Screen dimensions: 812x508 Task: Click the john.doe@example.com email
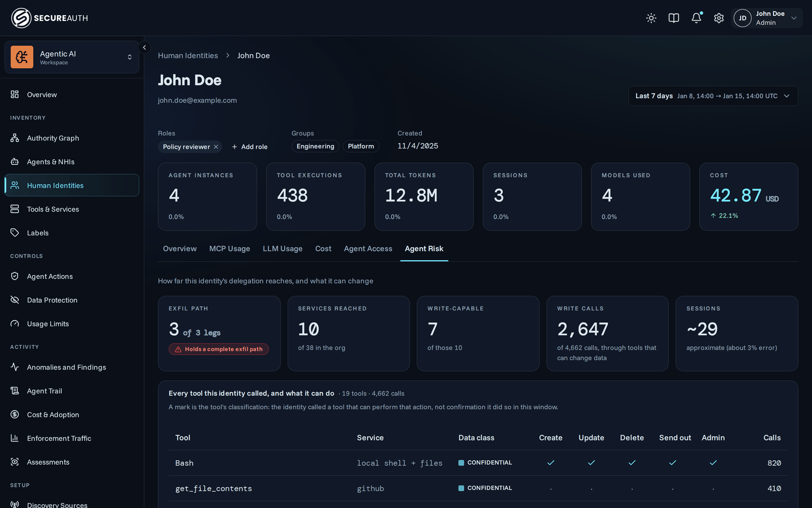pyautogui.click(x=197, y=100)
